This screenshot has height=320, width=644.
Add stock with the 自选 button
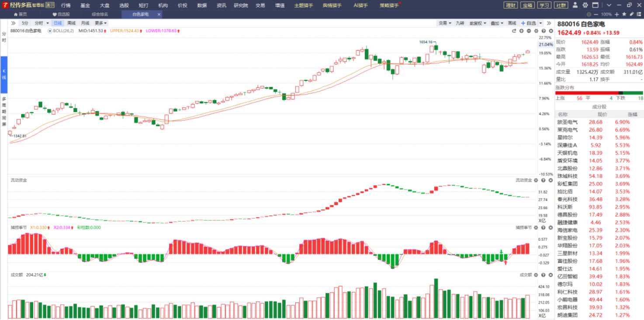[529, 23]
